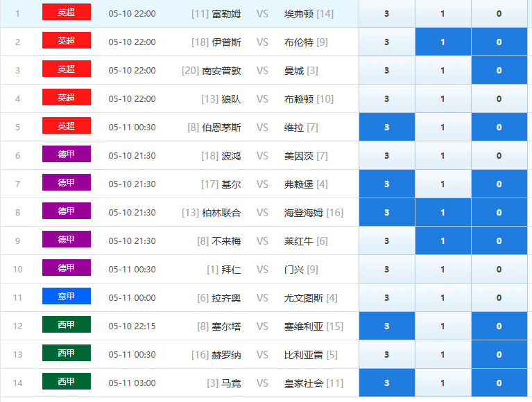Deselect 0 for 塞尔塔 vs 塞维利亚
532x402 pixels.
(x=499, y=326)
